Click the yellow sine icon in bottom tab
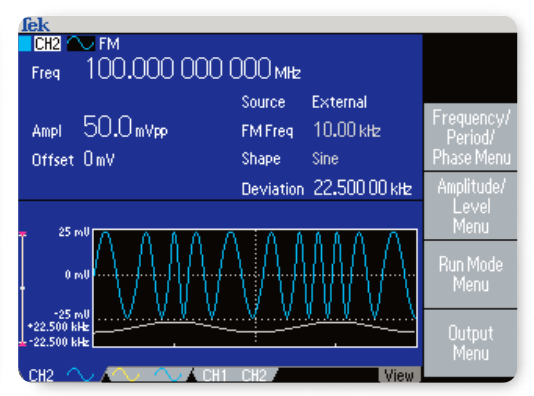Screen dimensions: 534x396 coord(126,375)
